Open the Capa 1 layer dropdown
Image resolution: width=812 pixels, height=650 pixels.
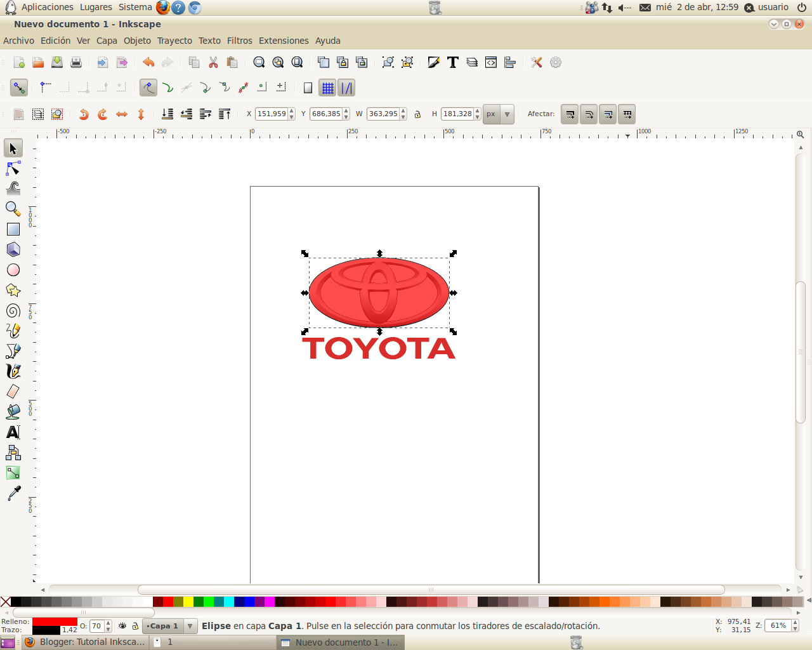point(169,626)
